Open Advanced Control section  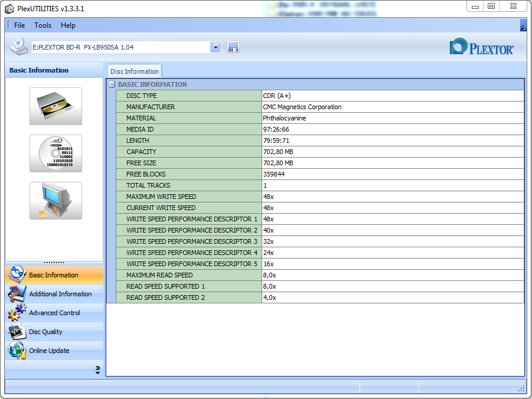point(54,313)
